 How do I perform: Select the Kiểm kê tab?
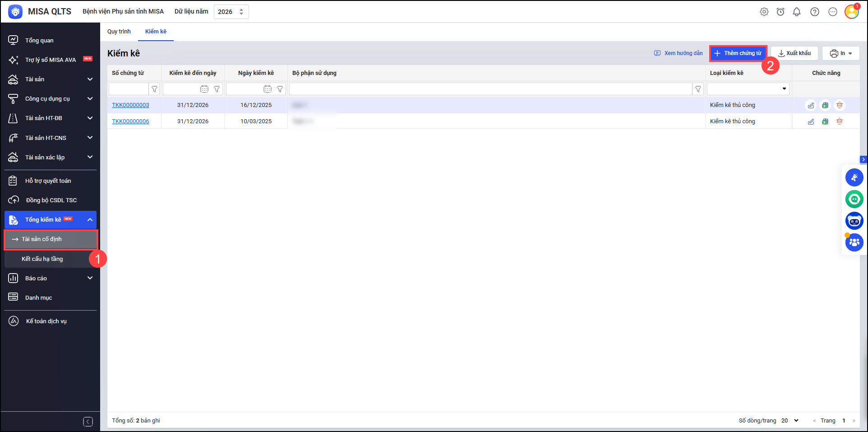[x=156, y=32]
